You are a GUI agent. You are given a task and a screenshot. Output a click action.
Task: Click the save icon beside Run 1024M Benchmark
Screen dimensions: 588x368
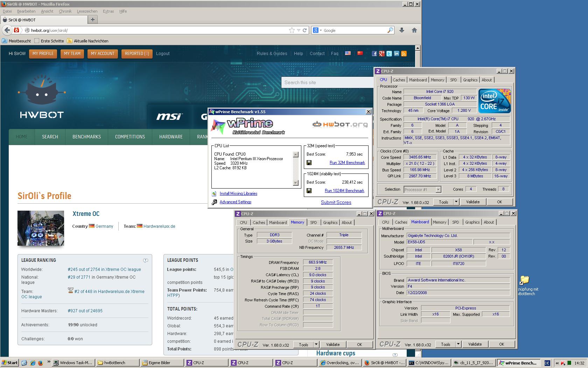[x=309, y=191]
